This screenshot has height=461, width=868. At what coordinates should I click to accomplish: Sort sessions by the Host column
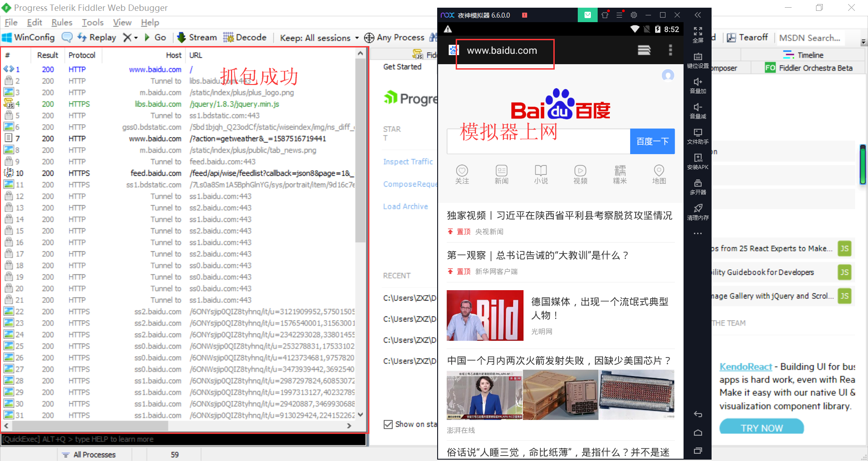tap(174, 55)
